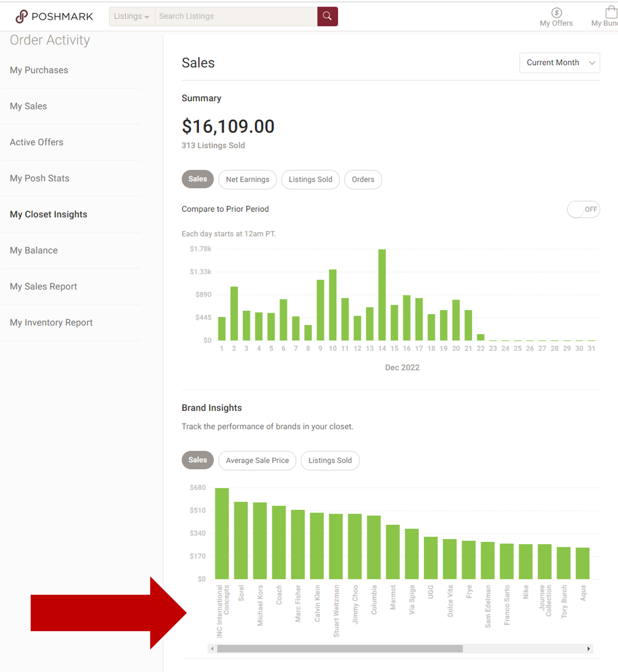This screenshot has height=672, width=618.
Task: Select the Sales summary tab
Action: coord(198,179)
